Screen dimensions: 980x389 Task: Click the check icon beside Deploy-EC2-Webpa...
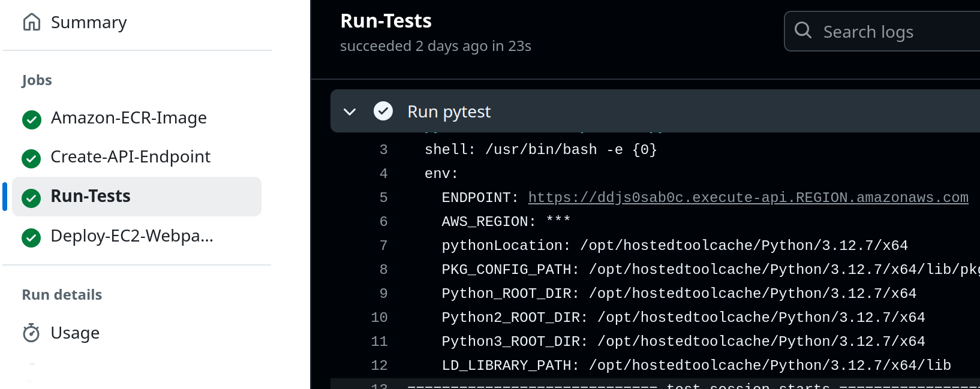[x=31, y=238]
